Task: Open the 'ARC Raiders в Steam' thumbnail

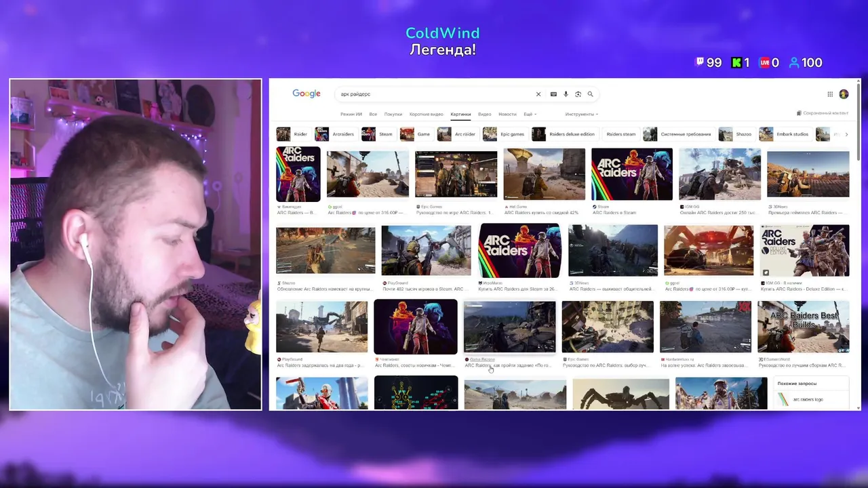Action: pos(632,174)
